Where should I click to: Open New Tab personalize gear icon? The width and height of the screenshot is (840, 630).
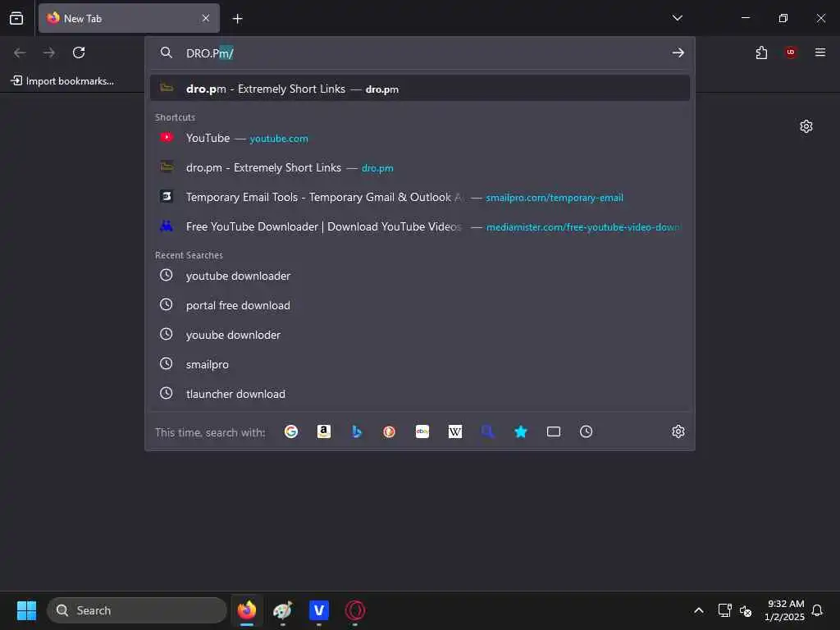pos(806,126)
